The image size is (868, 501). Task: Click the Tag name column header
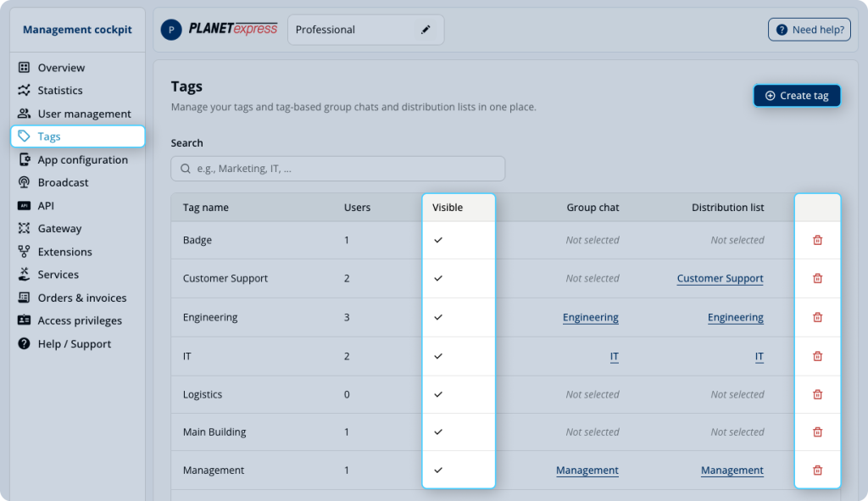(x=205, y=208)
